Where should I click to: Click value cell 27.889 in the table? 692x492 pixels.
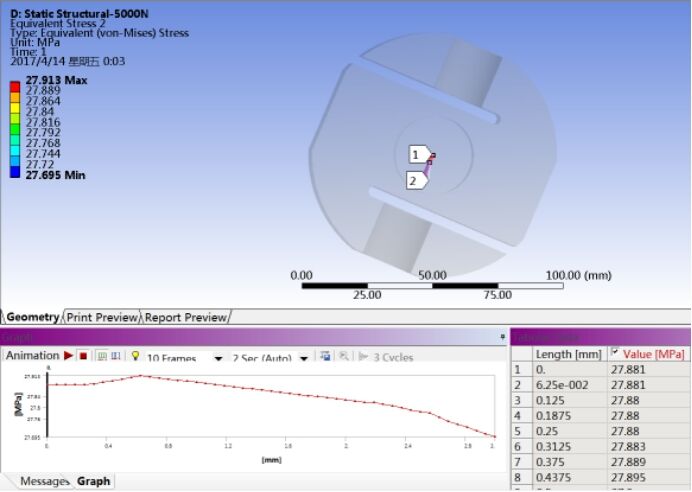click(x=649, y=462)
